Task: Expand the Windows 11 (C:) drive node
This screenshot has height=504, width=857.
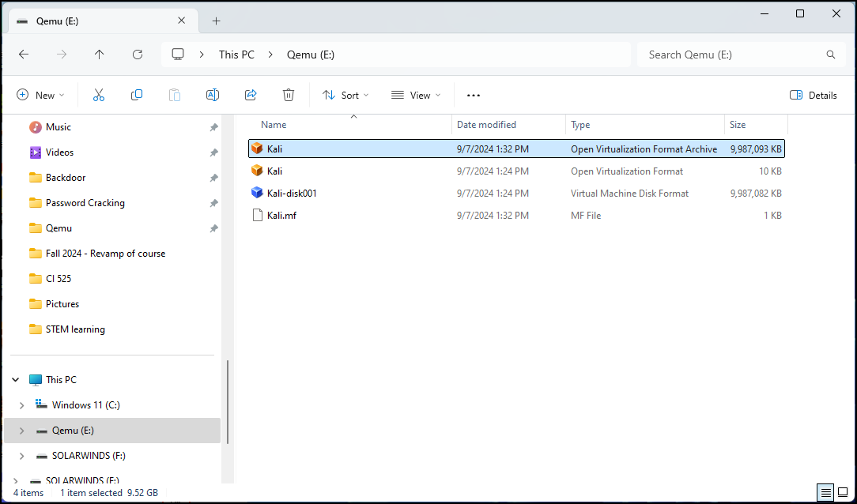Action: (22, 405)
